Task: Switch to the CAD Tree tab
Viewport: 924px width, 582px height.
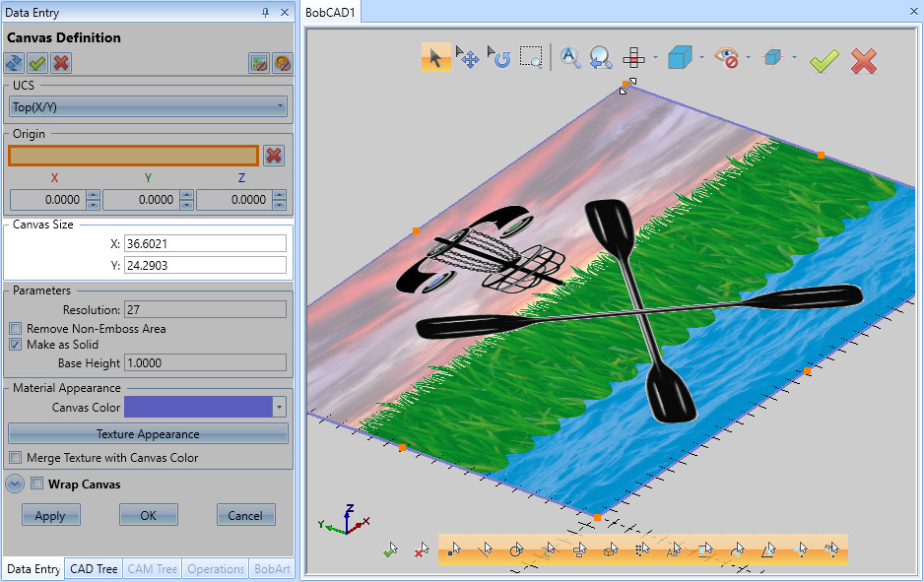Action: point(93,569)
